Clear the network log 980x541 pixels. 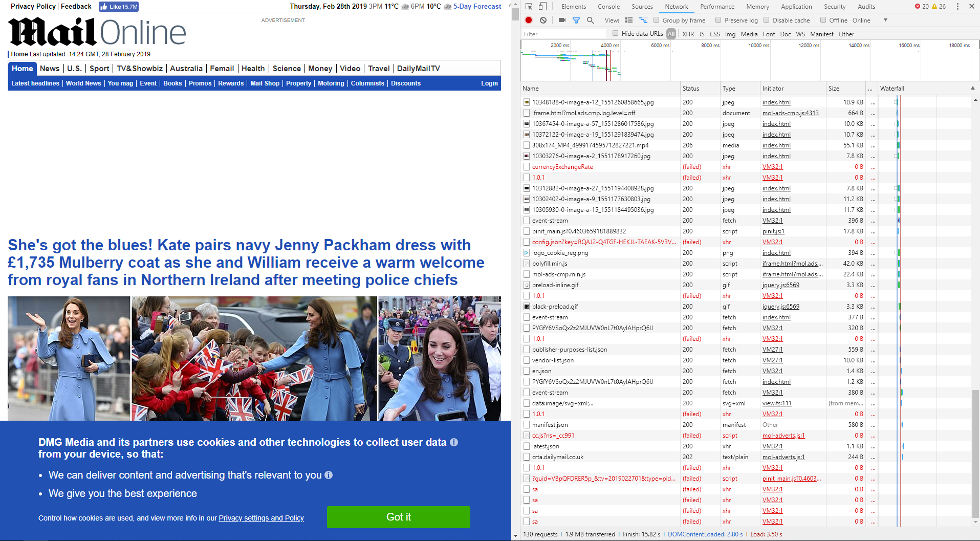pos(543,20)
